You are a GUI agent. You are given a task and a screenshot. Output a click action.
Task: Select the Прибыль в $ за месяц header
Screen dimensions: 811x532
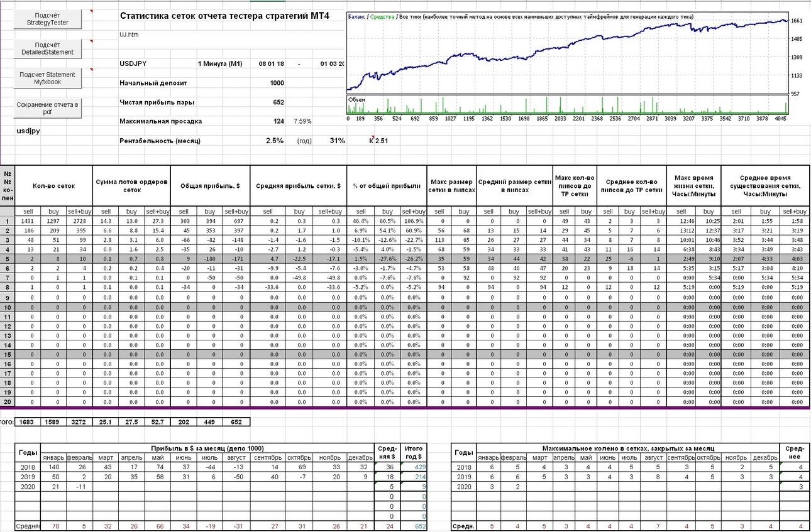coord(207,448)
